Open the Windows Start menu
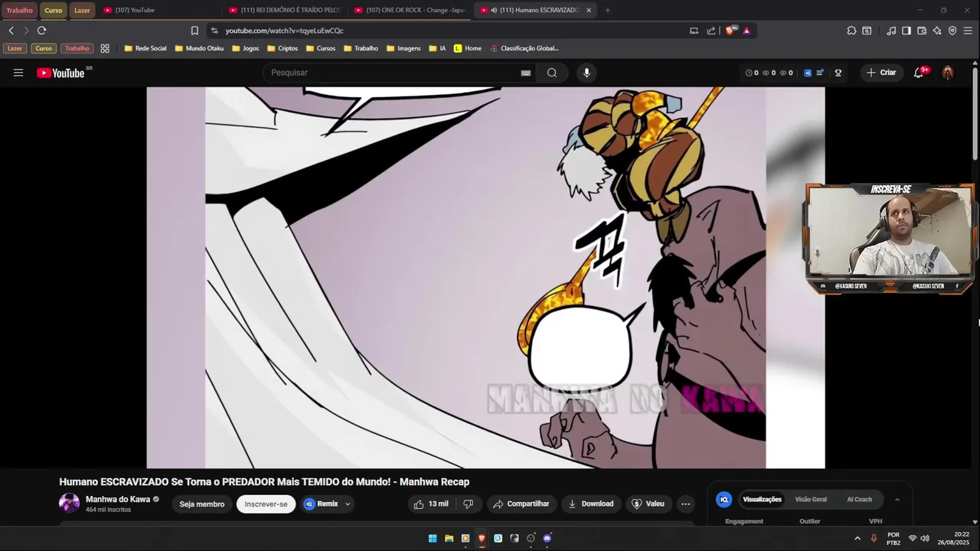 pyautogui.click(x=433, y=538)
